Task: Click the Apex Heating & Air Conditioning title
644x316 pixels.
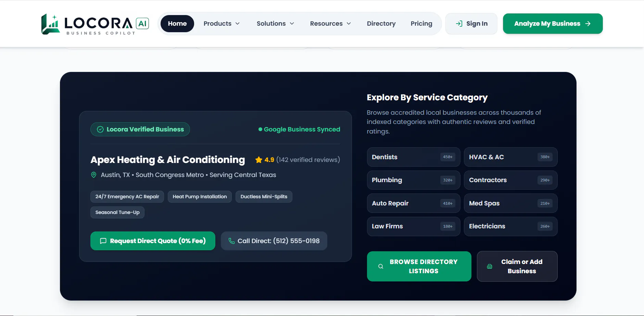Action: point(168,160)
